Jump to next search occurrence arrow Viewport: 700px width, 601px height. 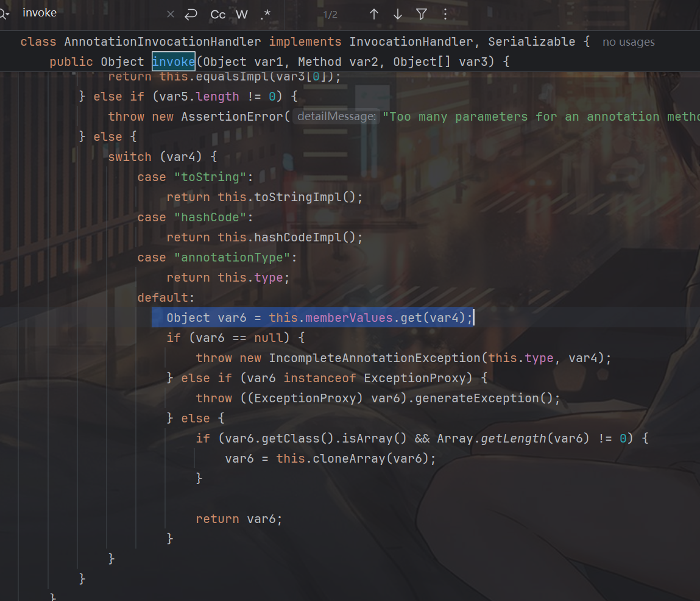click(398, 14)
